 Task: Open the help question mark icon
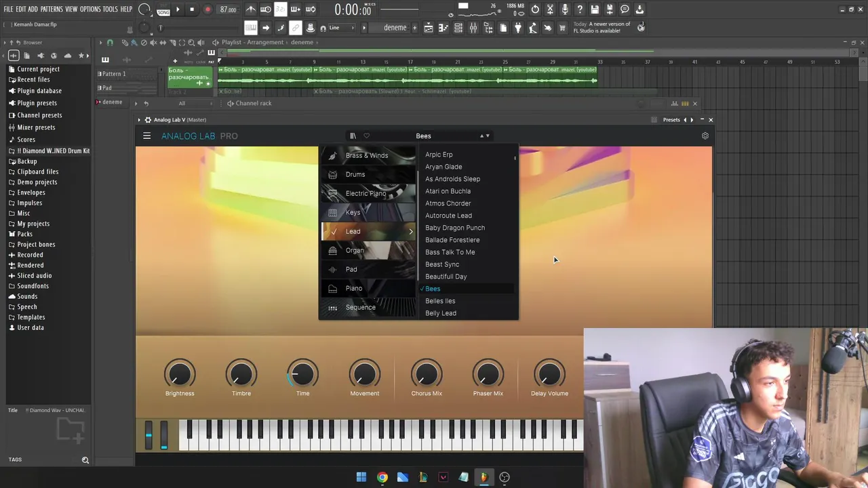pyautogui.click(x=580, y=9)
